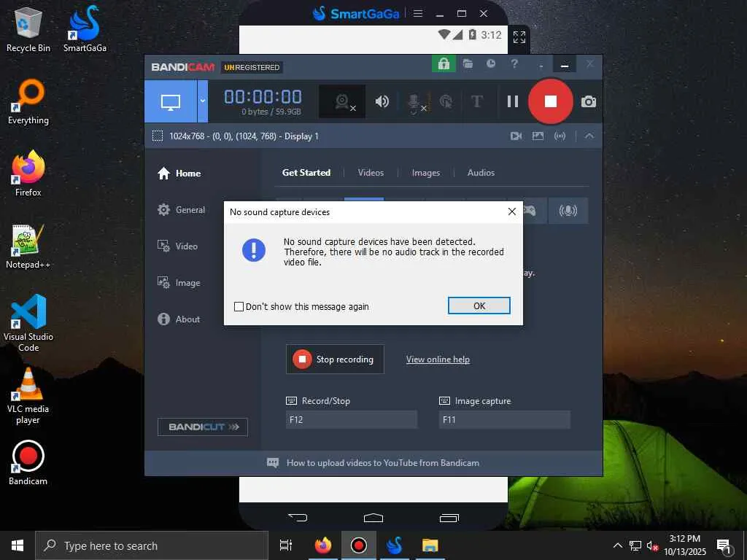Click the Stop recording button
747x560 pixels.
click(335, 359)
